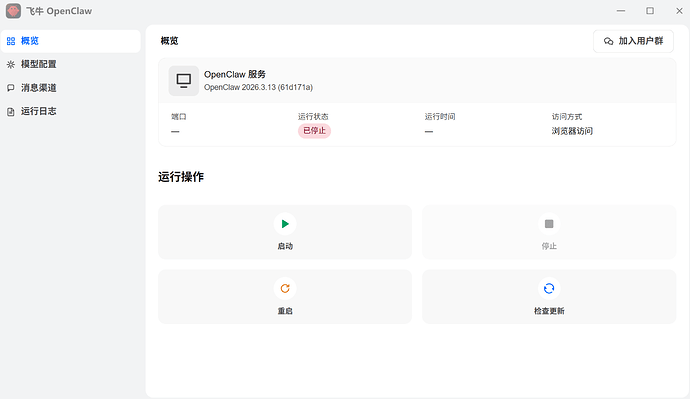
Task: Click the 已停止 status badge
Action: tap(314, 131)
